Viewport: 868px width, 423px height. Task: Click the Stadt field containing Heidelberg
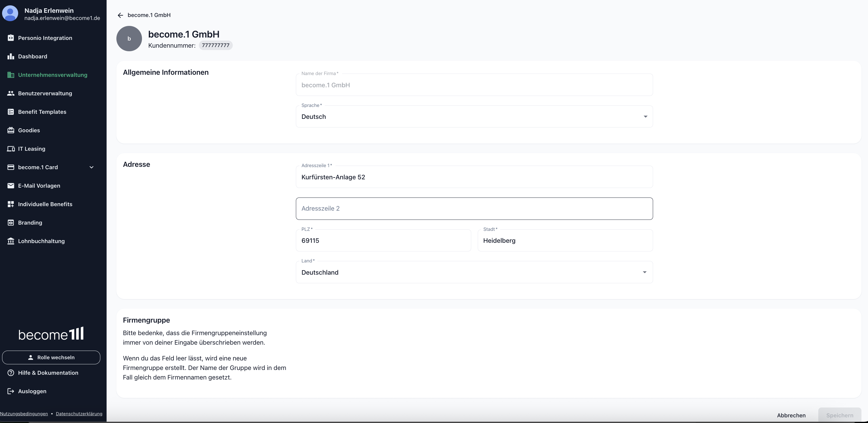[565, 240]
